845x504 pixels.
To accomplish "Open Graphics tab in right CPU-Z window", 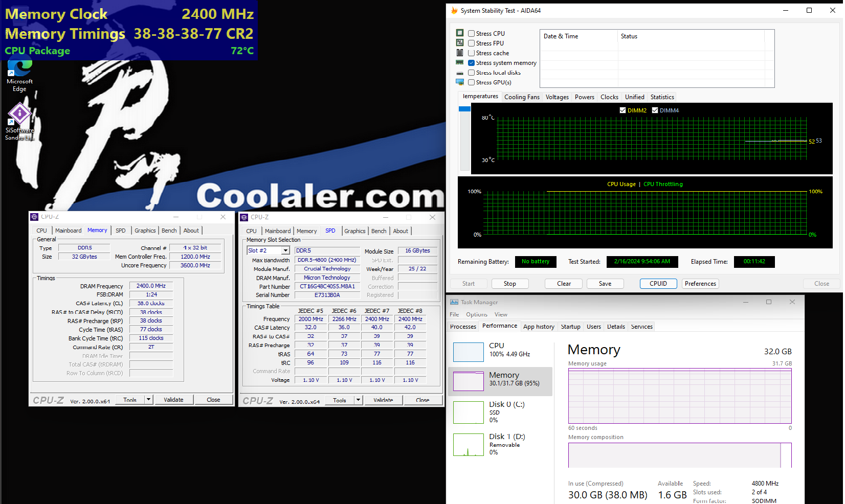I will 355,231.
